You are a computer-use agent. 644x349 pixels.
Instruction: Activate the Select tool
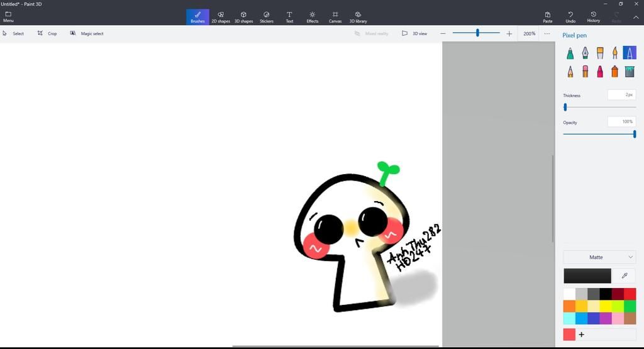(x=14, y=33)
